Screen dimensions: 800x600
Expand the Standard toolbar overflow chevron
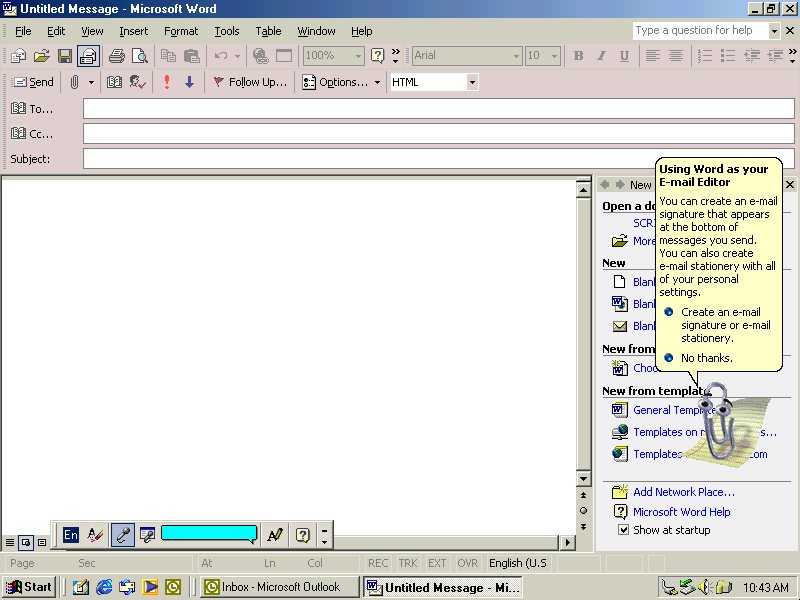coord(395,56)
